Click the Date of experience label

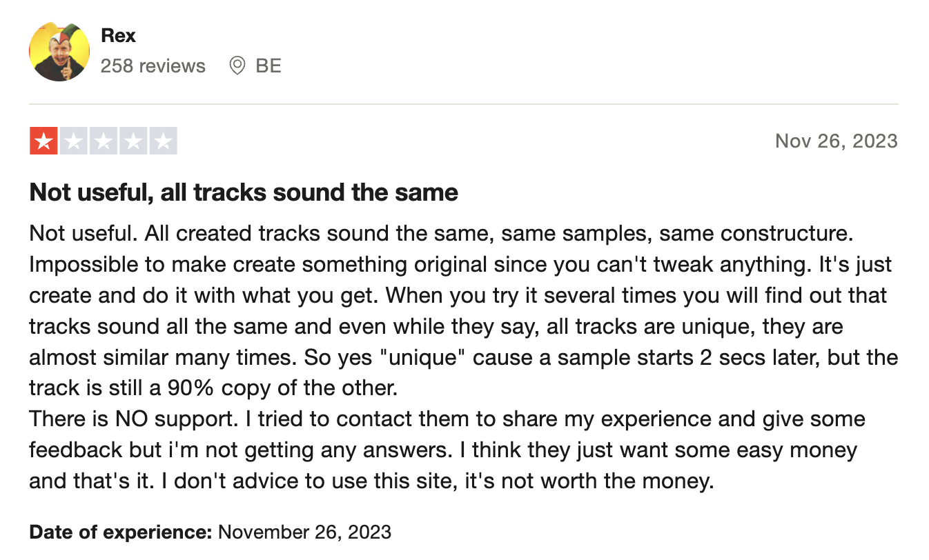click(x=121, y=532)
